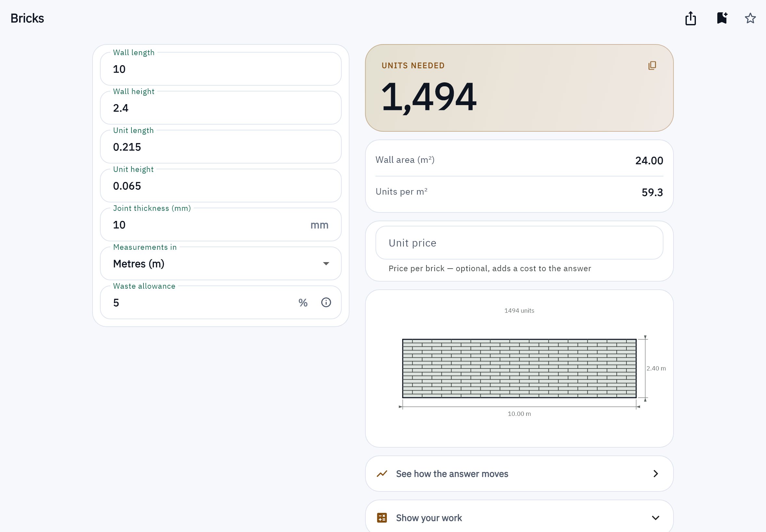Click the 1494 units diagram caption
766x532 pixels.
click(519, 311)
